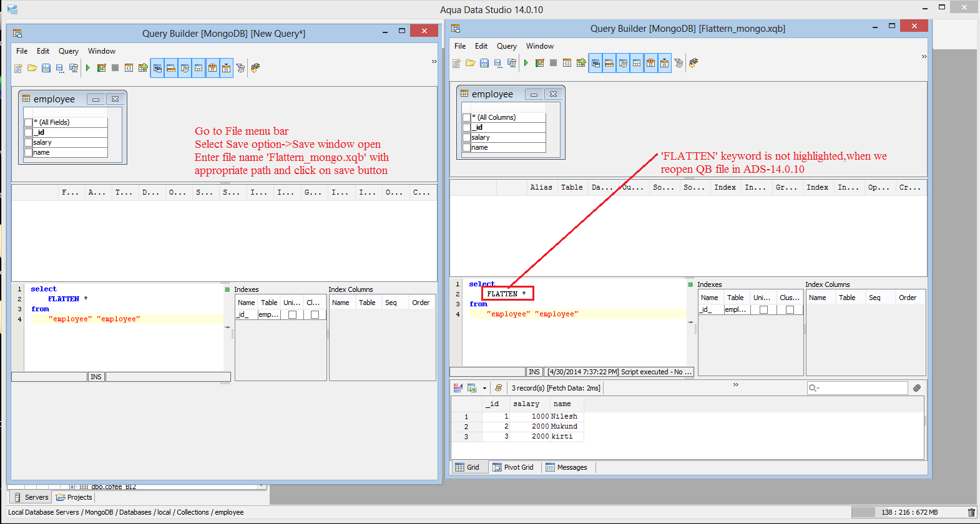980x524 pixels.
Task: Click Save disk icon in Flattern_mongo window
Action: tap(484, 63)
